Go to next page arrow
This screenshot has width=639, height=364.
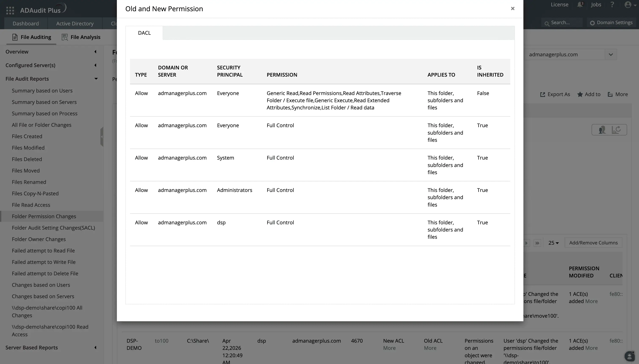tap(526, 243)
